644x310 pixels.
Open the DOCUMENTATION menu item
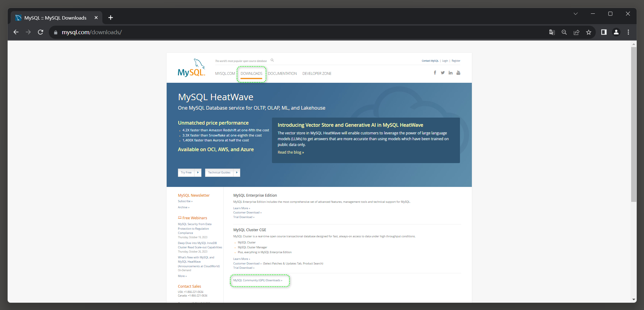coord(282,74)
